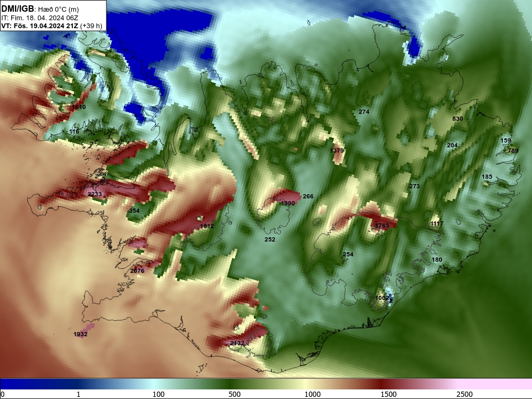Select the 100 tick on the color scale
The width and height of the screenshot is (532, 399).
(x=159, y=394)
